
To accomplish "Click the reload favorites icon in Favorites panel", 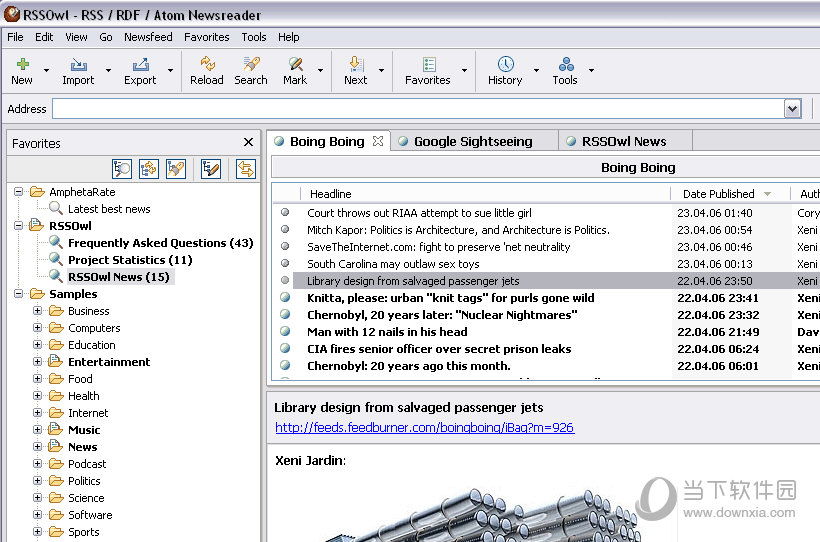I will (x=149, y=168).
